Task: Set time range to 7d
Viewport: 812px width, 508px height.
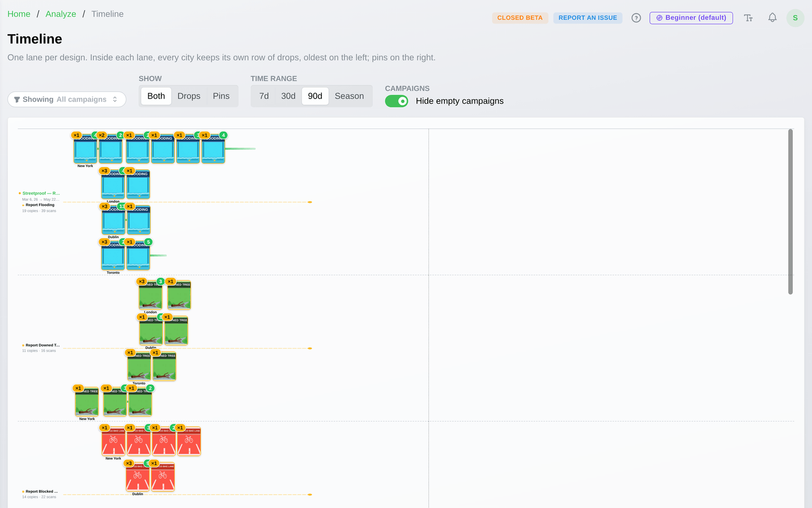Action: point(264,96)
